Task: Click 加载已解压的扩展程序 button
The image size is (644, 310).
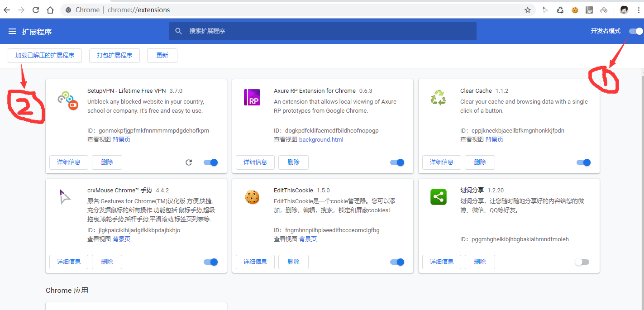Action: pyautogui.click(x=44, y=56)
